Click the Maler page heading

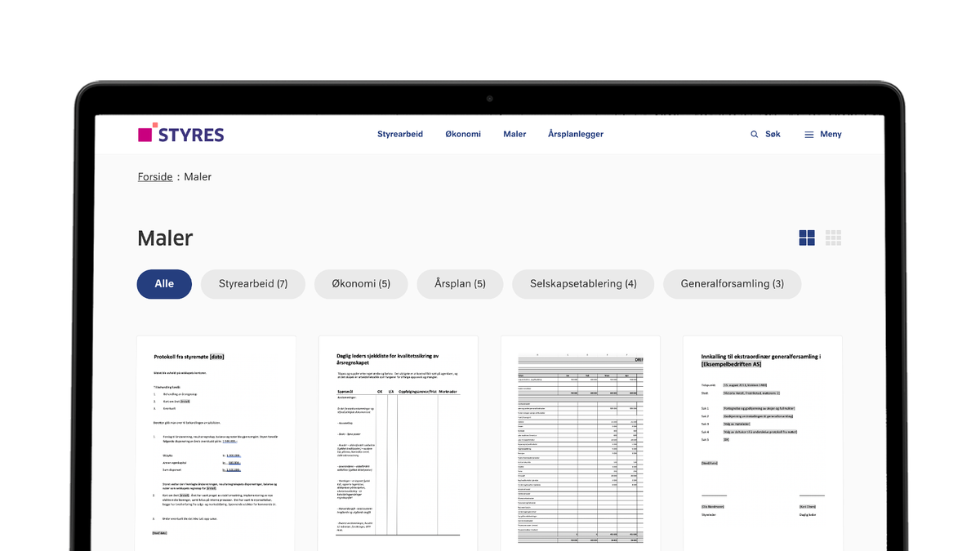(165, 238)
